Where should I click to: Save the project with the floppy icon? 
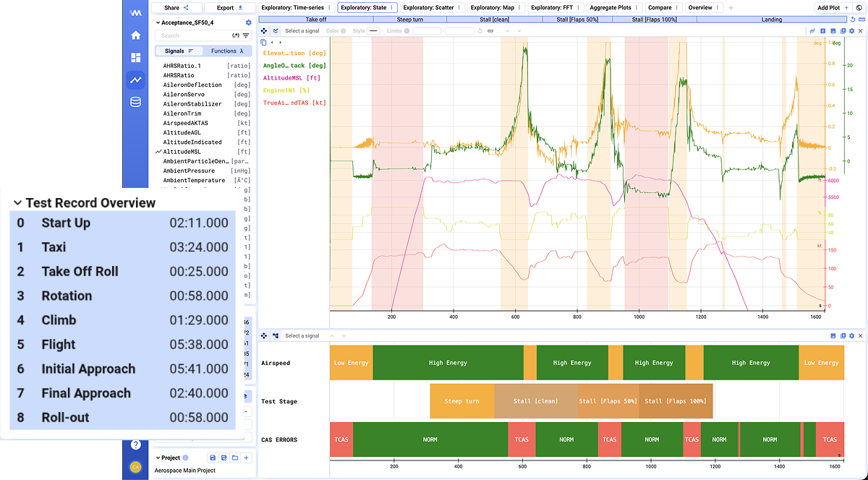coord(212,458)
